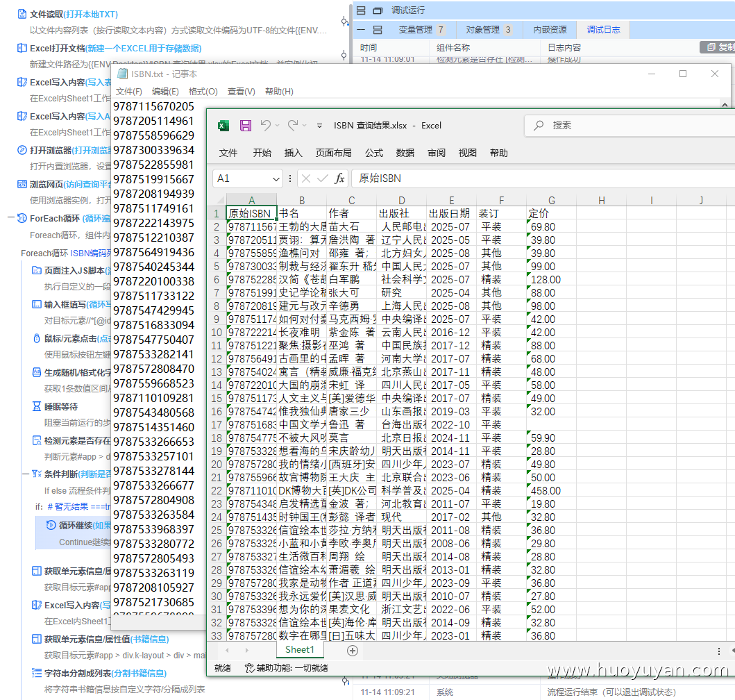Image resolution: width=735 pixels, height=700 pixels.
Task: Open the undo history dropdown arrow
Action: coord(278,126)
